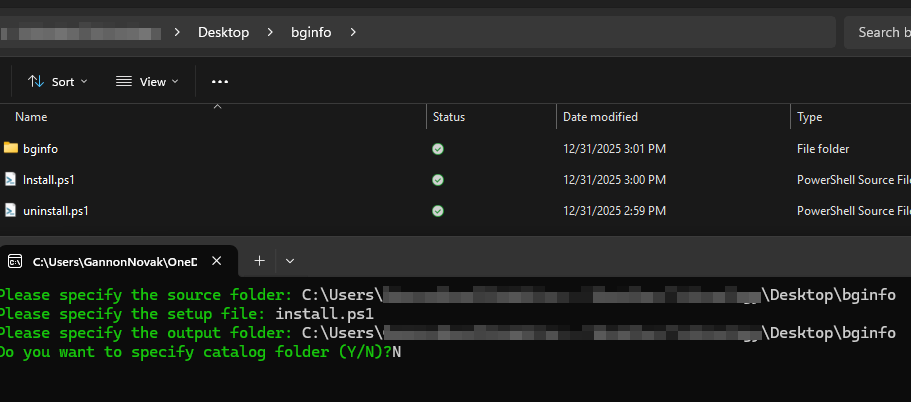911x402 pixels.
Task: Click the sync status icon for Install.ps1
Action: coord(438,180)
